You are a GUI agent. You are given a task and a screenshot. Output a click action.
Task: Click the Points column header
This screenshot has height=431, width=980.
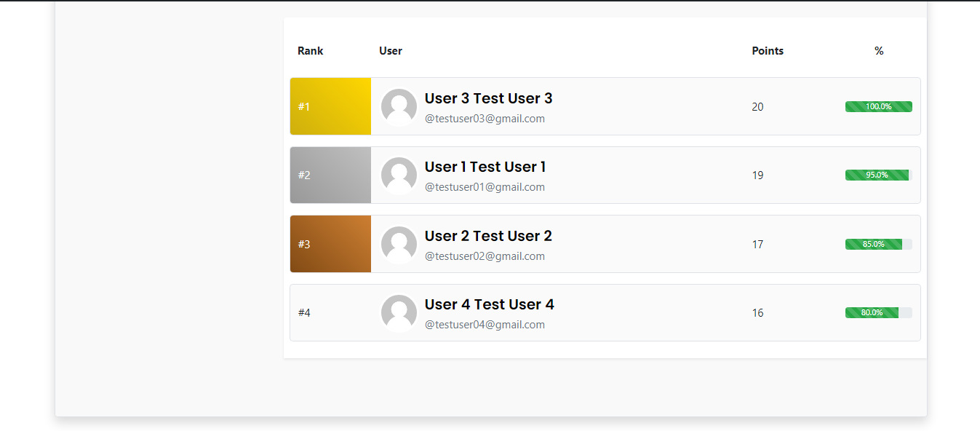[768, 51]
